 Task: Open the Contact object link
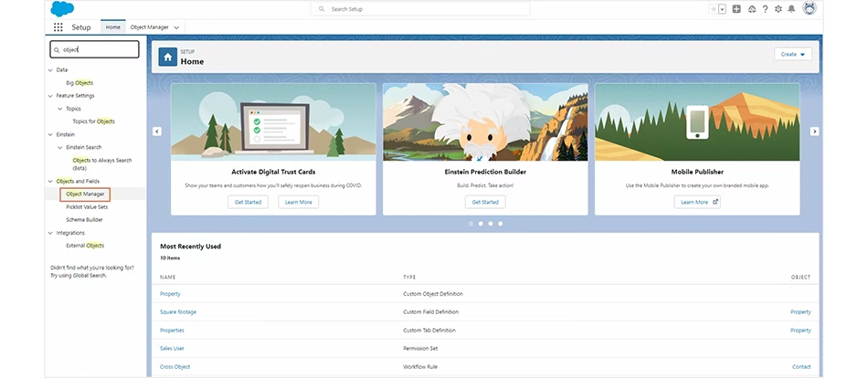(x=801, y=367)
